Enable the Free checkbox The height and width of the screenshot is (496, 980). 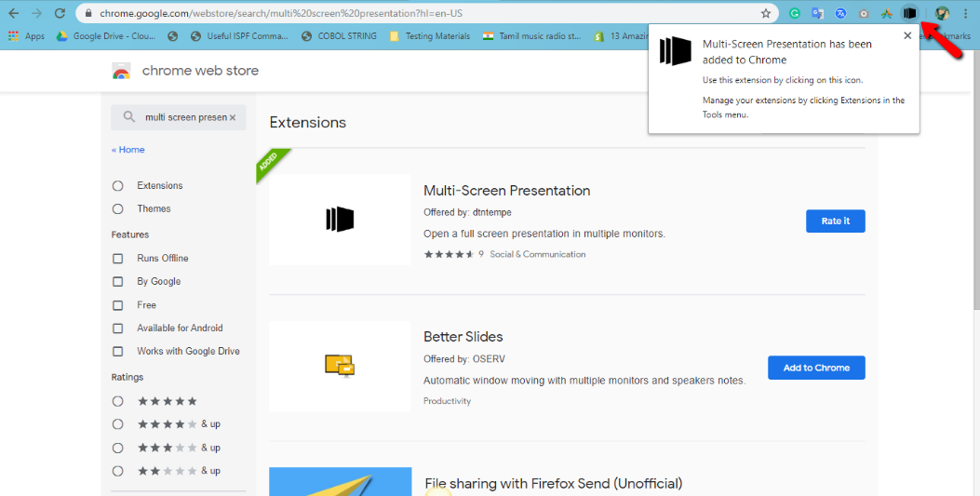(117, 305)
